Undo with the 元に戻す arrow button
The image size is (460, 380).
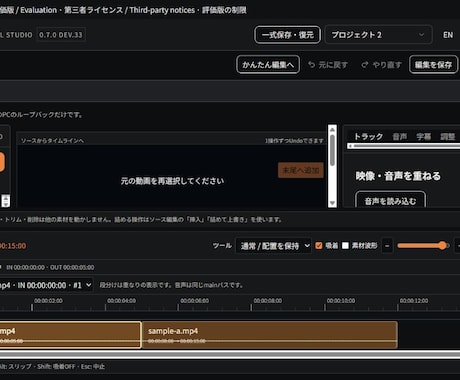(328, 65)
